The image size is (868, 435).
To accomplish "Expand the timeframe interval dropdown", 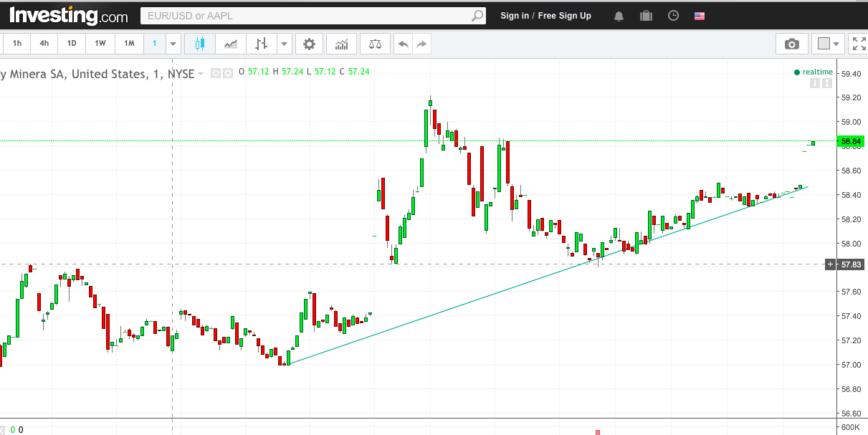I will coord(173,44).
